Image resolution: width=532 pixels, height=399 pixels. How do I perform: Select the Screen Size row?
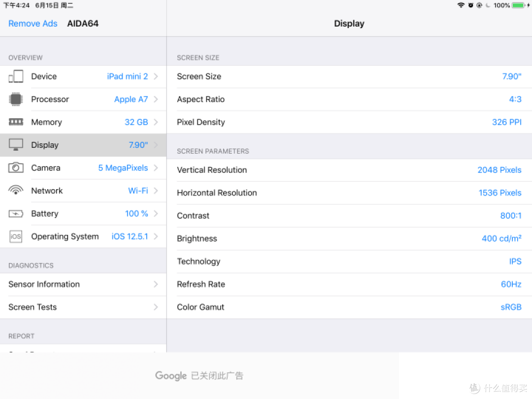coord(349,76)
